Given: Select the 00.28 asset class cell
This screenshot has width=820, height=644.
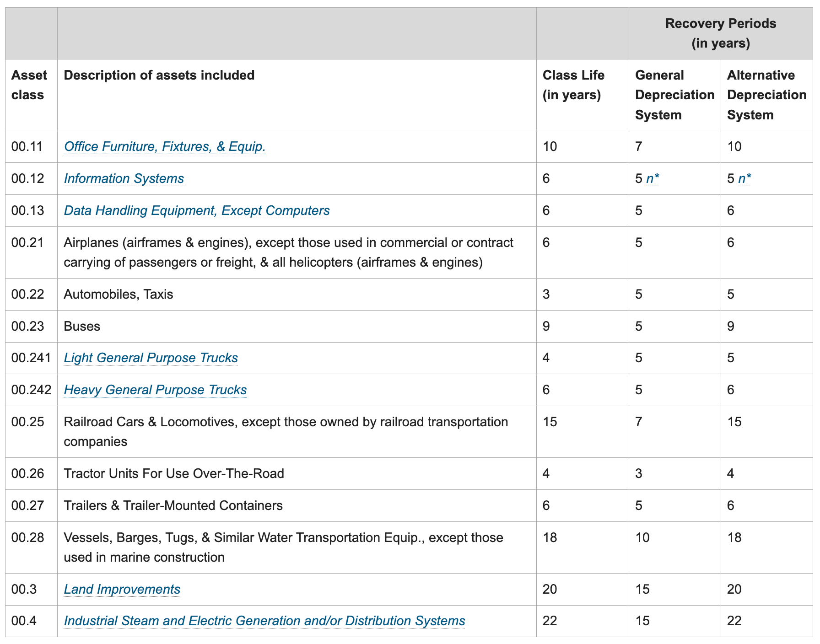Looking at the screenshot, I should click(x=31, y=547).
